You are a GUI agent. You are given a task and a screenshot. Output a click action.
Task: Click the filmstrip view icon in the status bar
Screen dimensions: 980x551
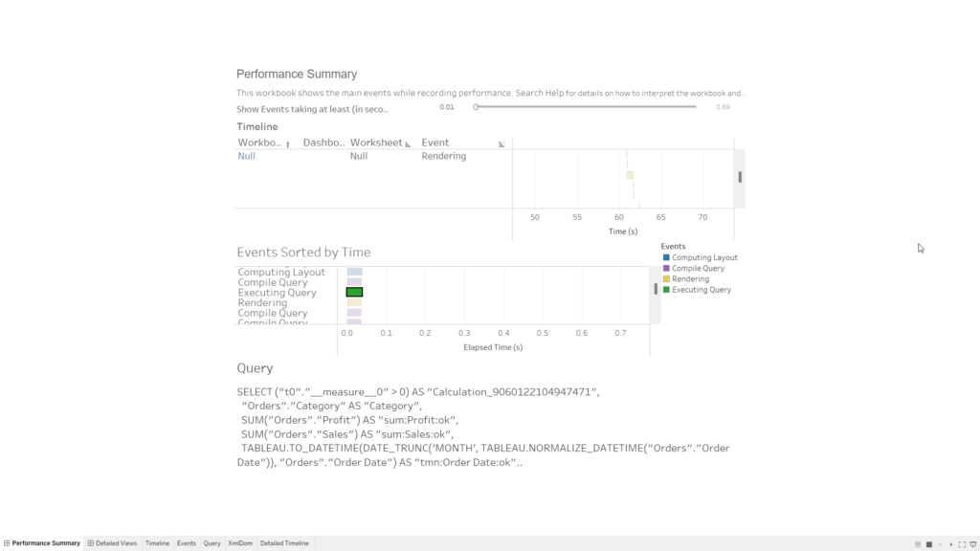click(x=918, y=544)
